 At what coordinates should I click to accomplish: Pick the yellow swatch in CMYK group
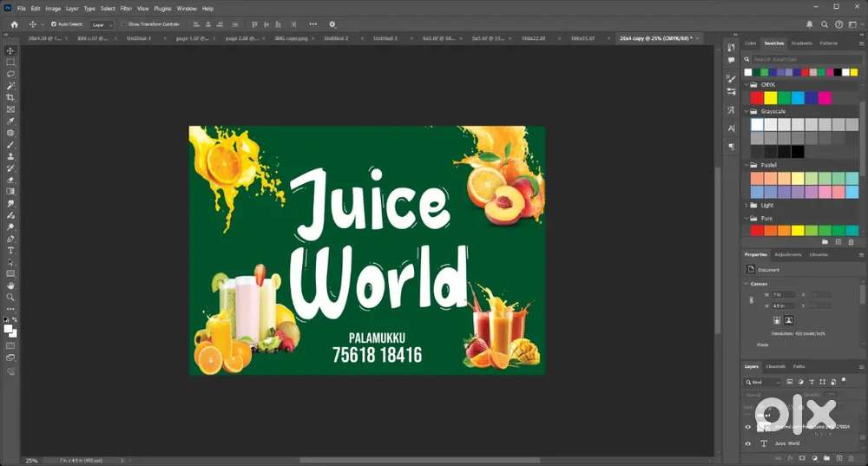771,98
